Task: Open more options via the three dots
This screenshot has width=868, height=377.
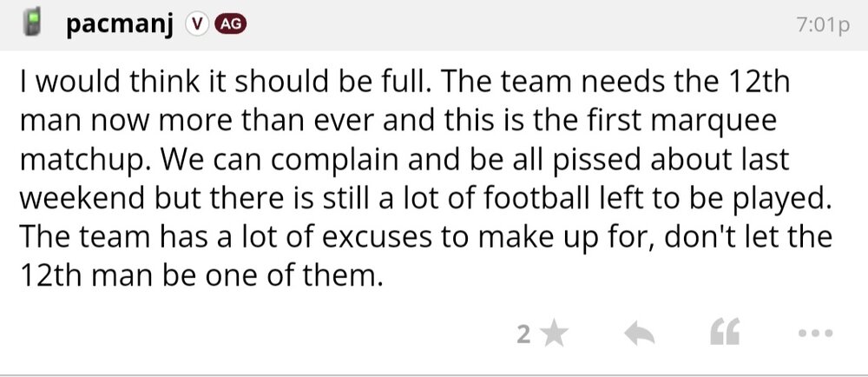Action: click(814, 333)
